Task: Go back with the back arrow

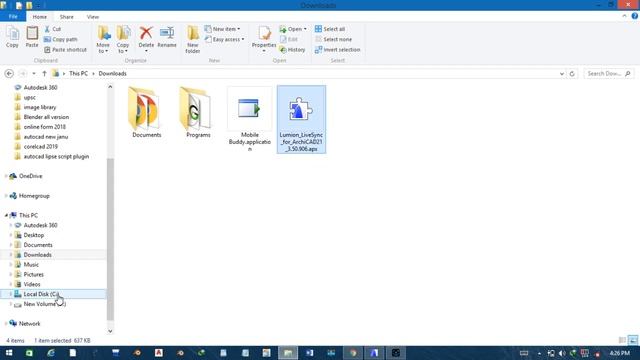Action: [x=9, y=73]
